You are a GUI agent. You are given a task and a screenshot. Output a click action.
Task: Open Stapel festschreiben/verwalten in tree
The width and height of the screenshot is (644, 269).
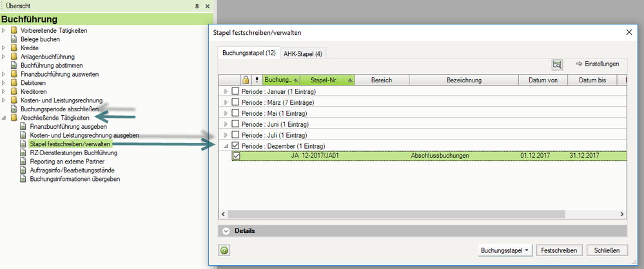tap(70, 144)
